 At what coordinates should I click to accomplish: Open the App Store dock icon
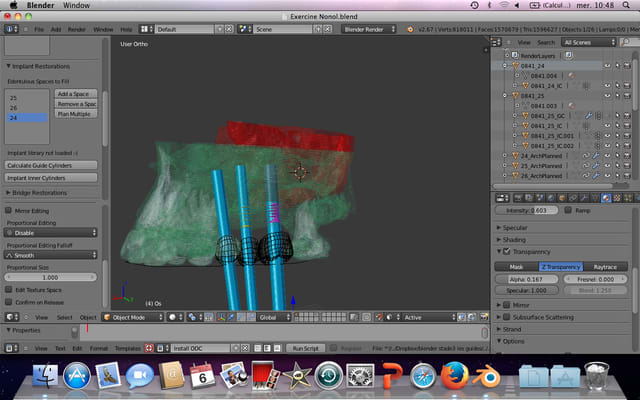point(77,377)
